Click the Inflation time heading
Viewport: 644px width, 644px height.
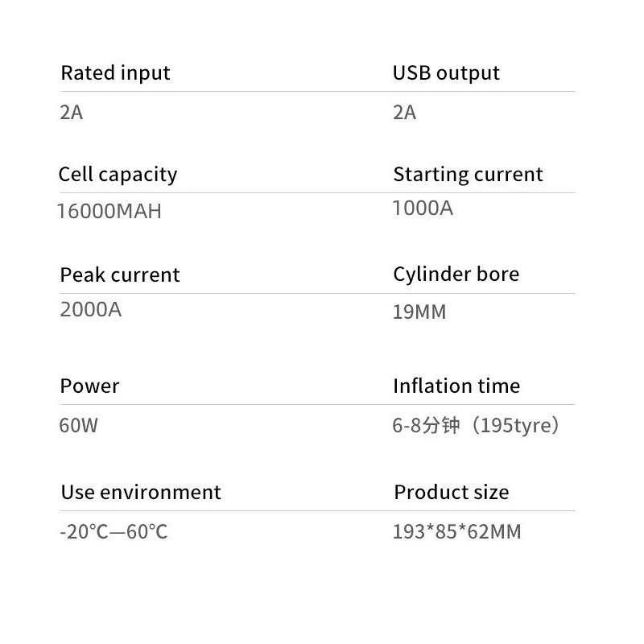pyautogui.click(x=456, y=386)
